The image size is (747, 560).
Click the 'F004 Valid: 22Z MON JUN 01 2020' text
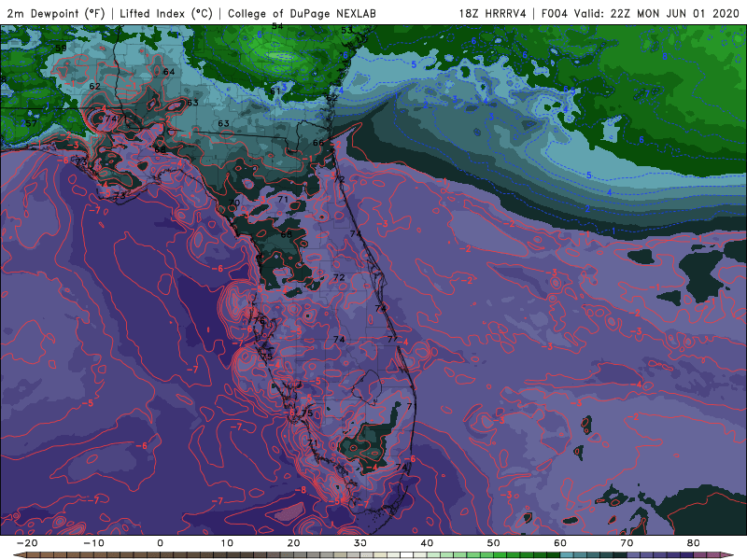tap(640, 13)
